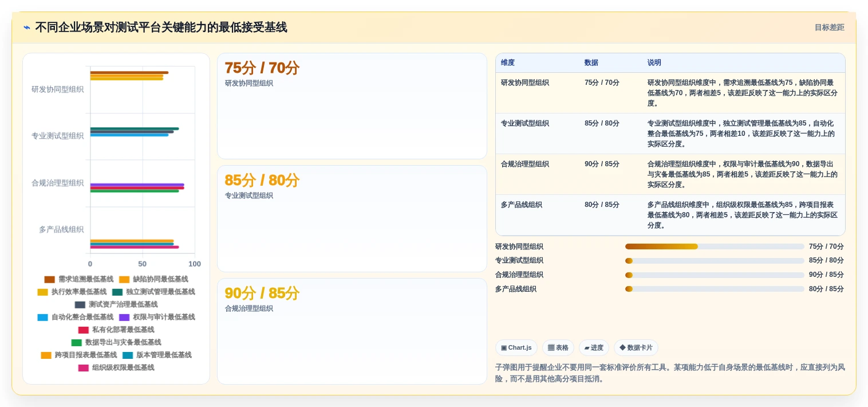Click 多产品线组织 progress bar

pyautogui.click(x=715, y=289)
